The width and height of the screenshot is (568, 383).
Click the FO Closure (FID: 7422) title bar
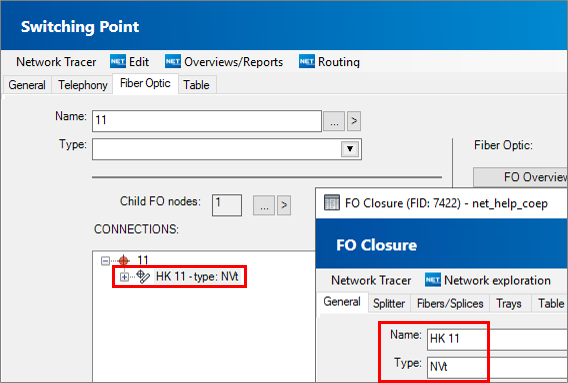click(442, 203)
